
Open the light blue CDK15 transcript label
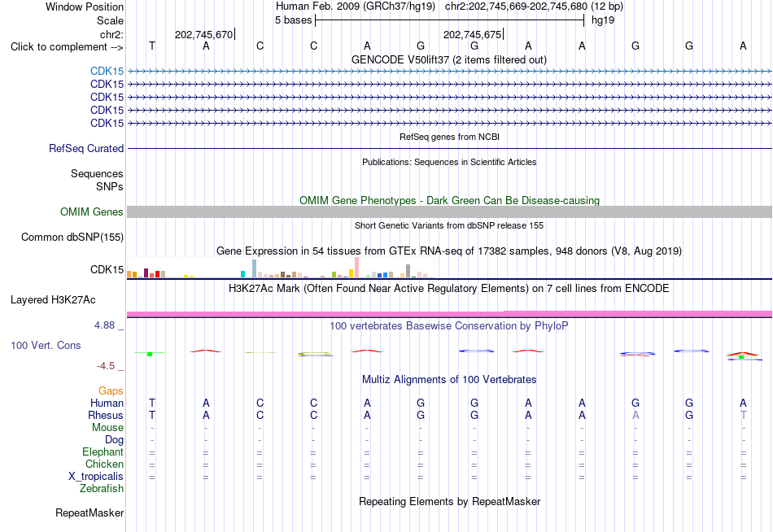(107, 71)
